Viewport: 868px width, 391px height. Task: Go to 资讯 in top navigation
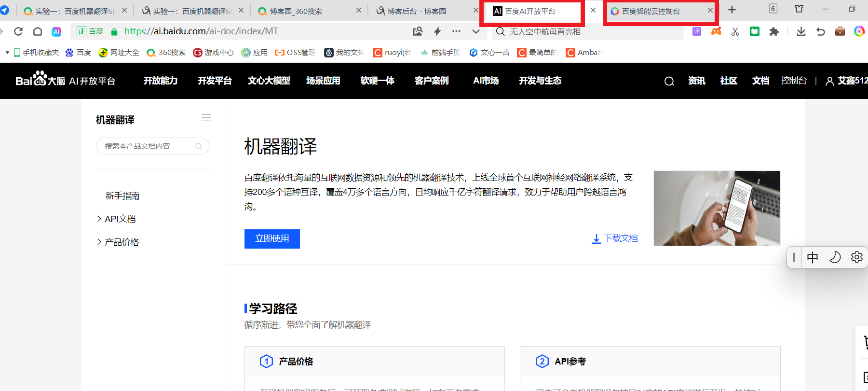696,81
